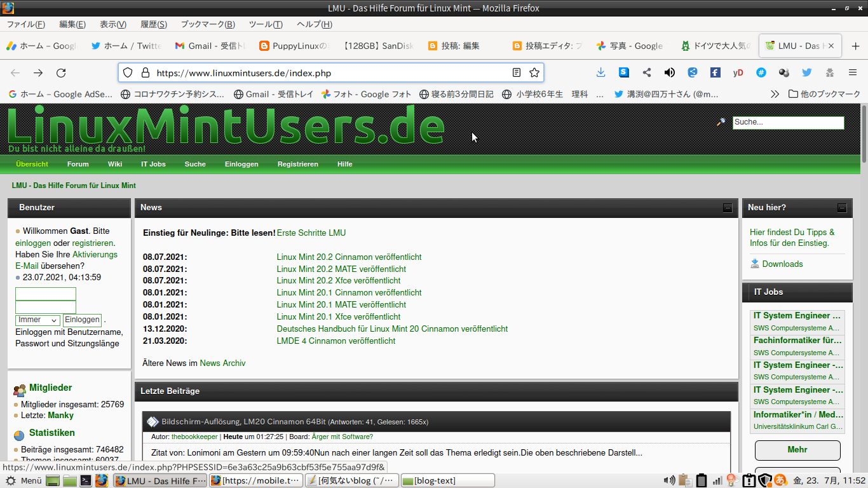868x488 pixels.
Task: Open the bookmarks menu (ブックマーク)
Action: 207,24
